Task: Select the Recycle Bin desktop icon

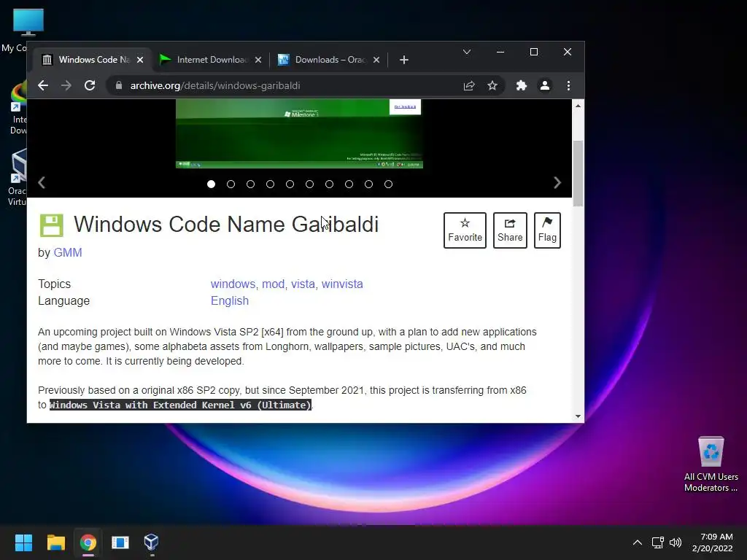Action: coord(711,464)
